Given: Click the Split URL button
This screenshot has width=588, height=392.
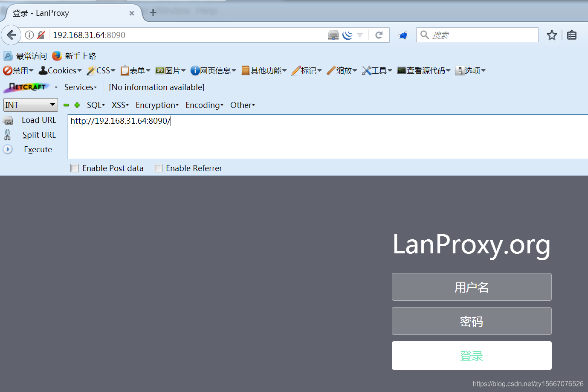Looking at the screenshot, I should point(39,135).
